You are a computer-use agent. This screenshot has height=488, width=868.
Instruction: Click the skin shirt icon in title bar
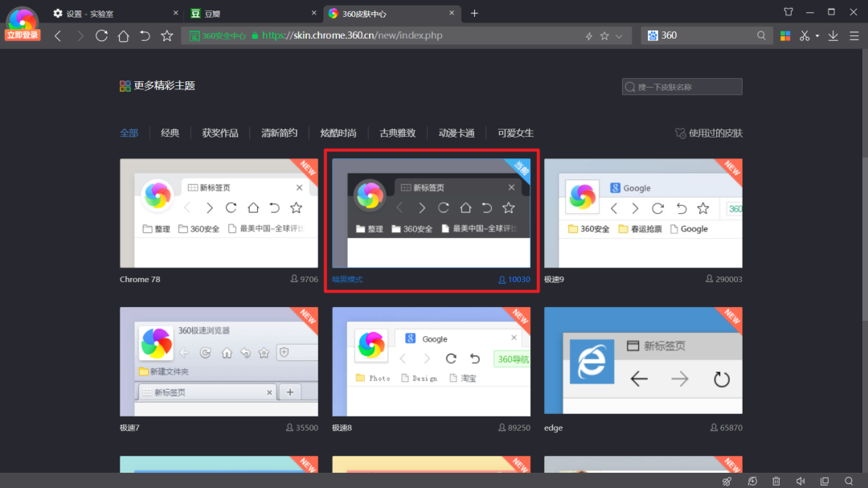788,11
